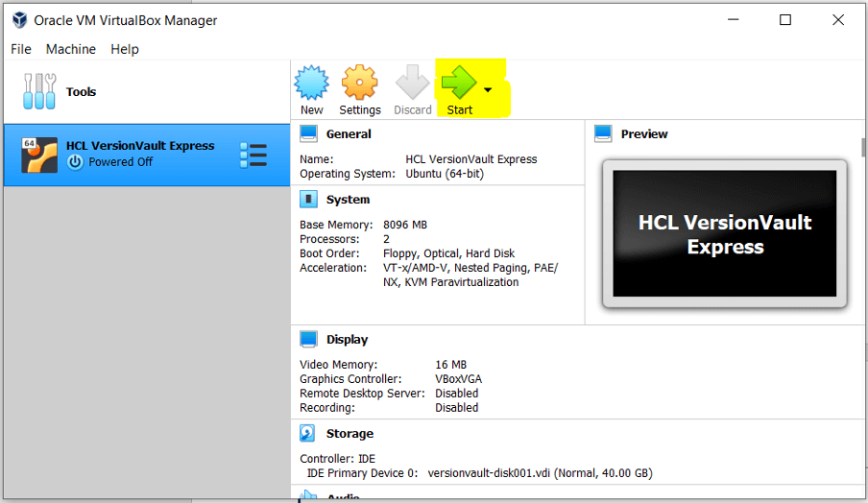Minimize the VirtualBox Manager window
This screenshot has height=503, width=868.
point(733,20)
